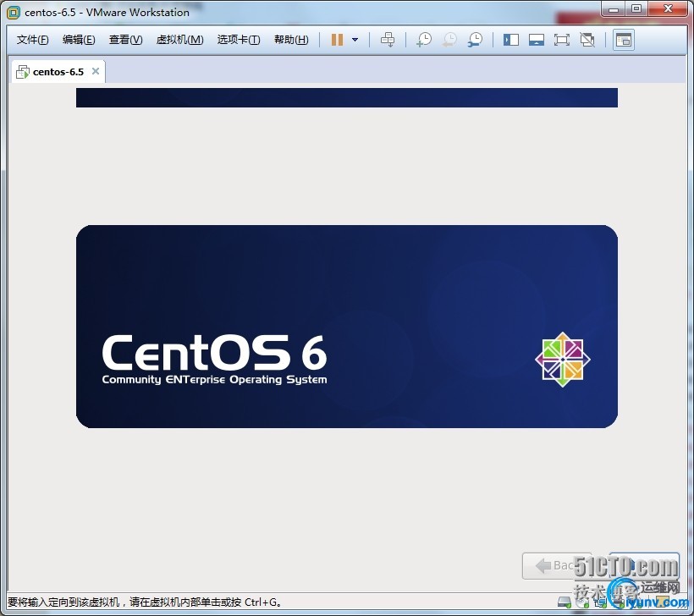694x616 pixels.
Task: Open the 帮助(H) menu
Action: (x=291, y=40)
